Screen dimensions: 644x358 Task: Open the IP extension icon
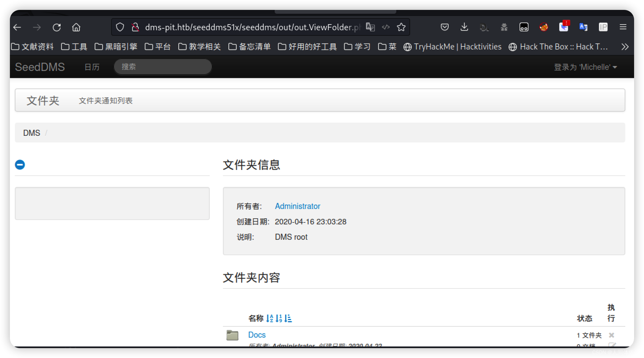(x=603, y=27)
